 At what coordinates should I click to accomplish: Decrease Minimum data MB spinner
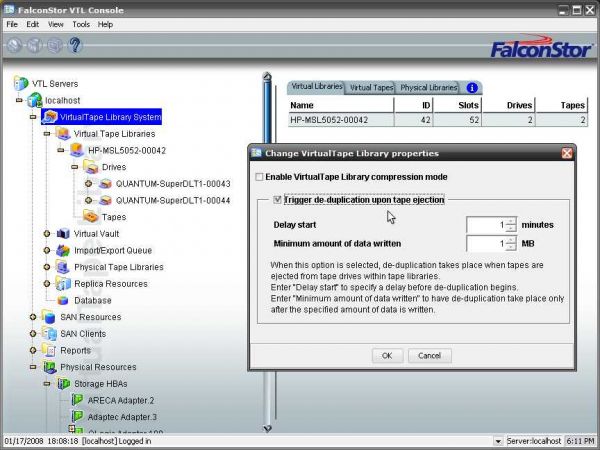(x=511, y=247)
